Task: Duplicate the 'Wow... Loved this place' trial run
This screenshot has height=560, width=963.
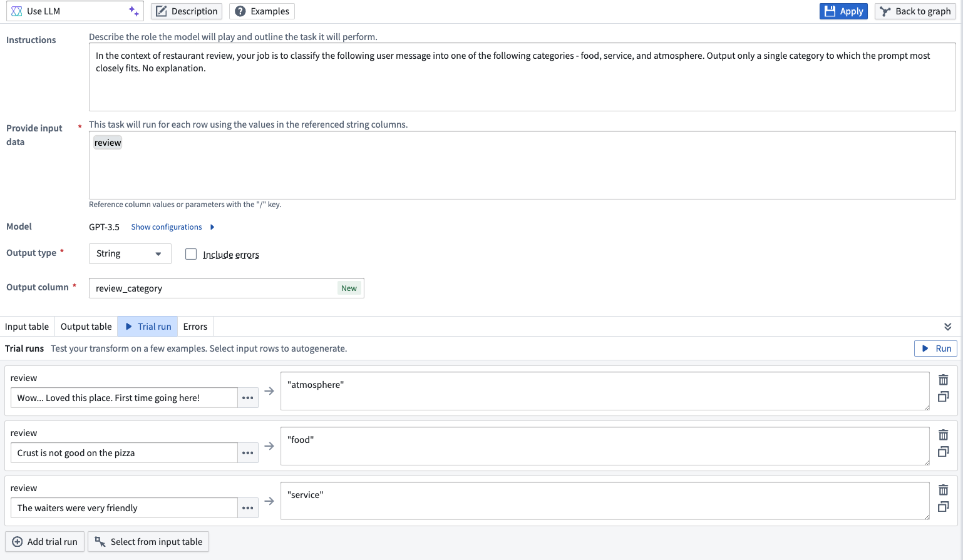Action: [x=944, y=397]
